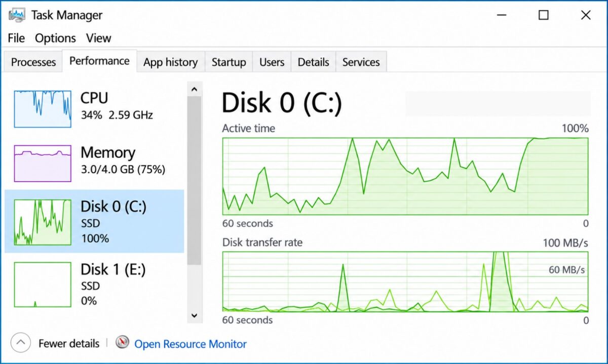Select the Performance tab
The width and height of the screenshot is (608, 364).
99,61
